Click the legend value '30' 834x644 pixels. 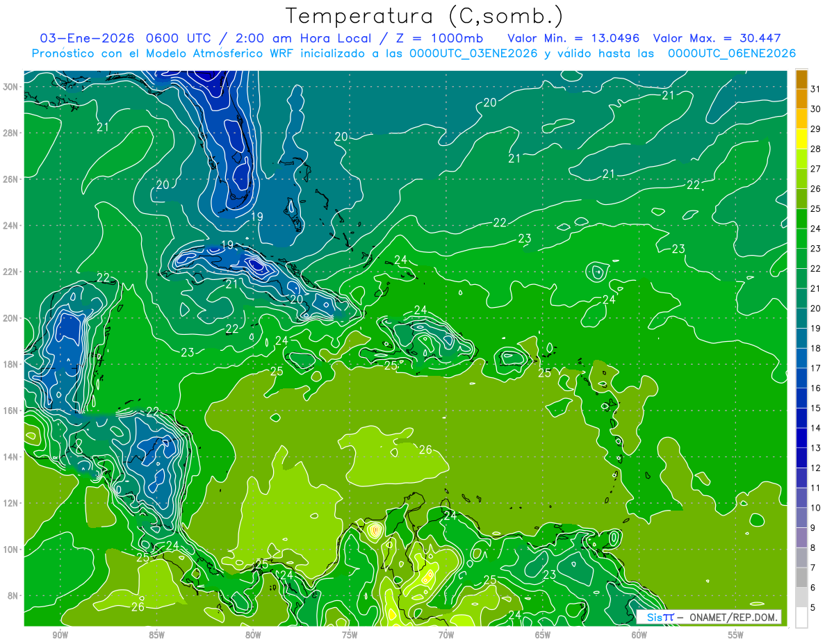tap(816, 108)
